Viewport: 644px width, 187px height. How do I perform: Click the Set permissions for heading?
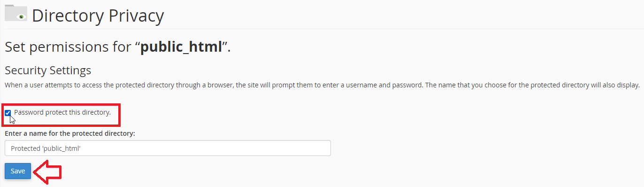[x=117, y=47]
